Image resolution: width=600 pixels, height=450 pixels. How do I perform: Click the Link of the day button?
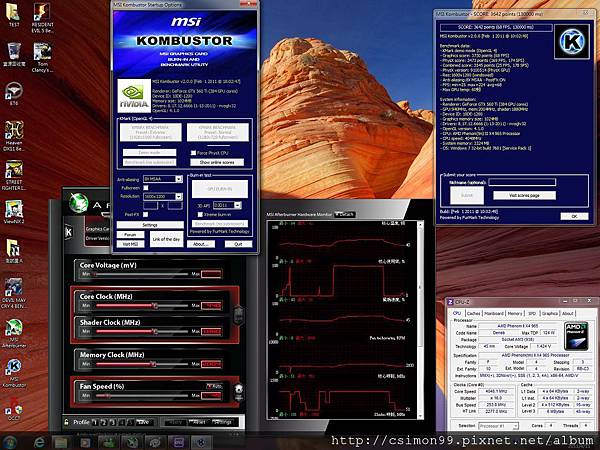tap(166, 239)
